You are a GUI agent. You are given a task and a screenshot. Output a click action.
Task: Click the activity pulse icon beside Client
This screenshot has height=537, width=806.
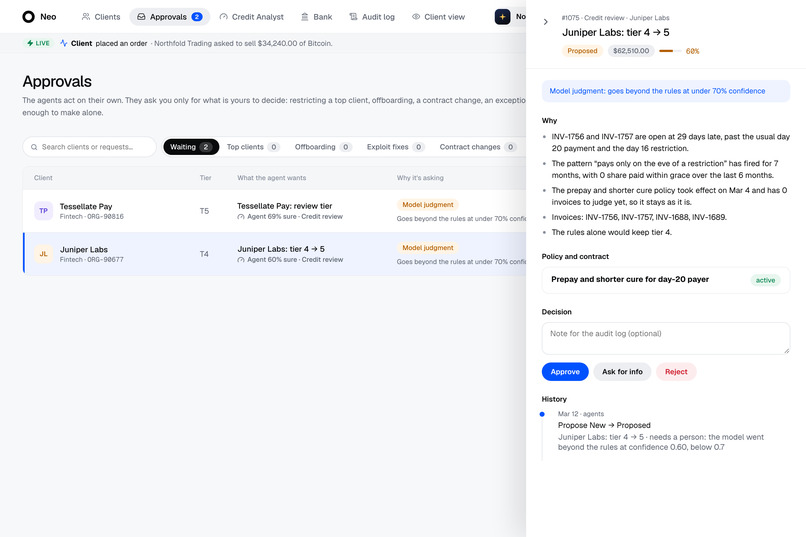coord(64,43)
